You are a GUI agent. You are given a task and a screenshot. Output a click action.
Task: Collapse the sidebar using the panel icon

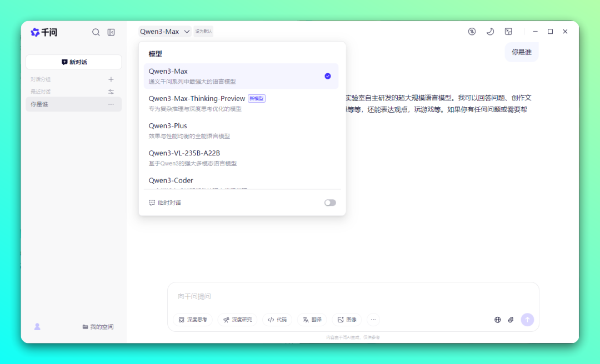coord(111,32)
